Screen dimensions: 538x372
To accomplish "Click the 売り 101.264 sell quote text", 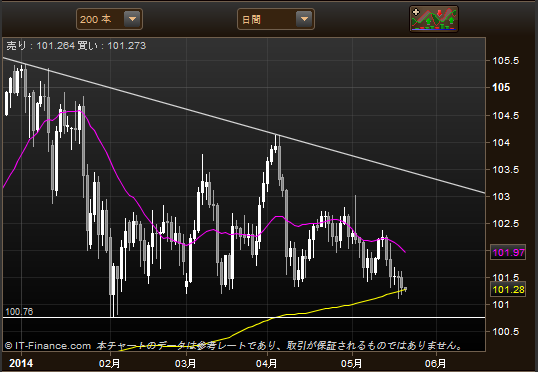I will pyautogui.click(x=40, y=46).
